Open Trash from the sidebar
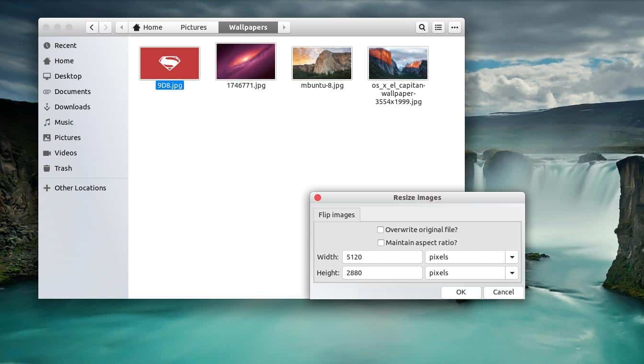 coord(83,168)
